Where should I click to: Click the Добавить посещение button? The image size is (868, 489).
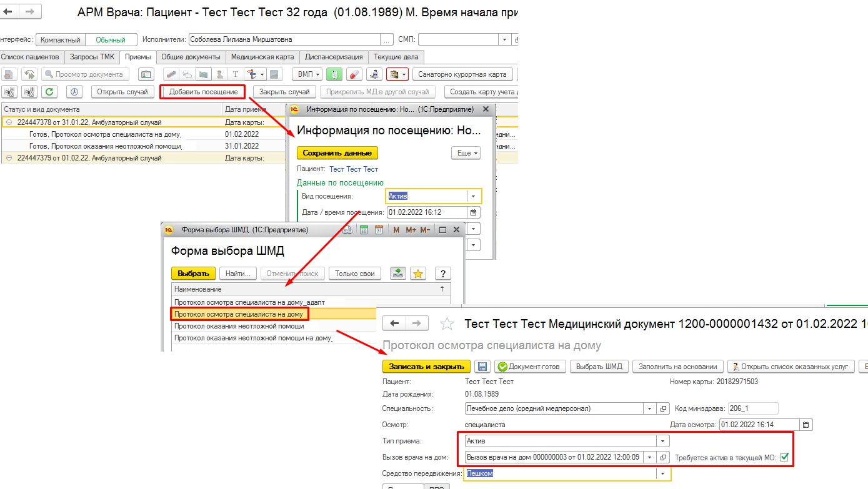204,92
